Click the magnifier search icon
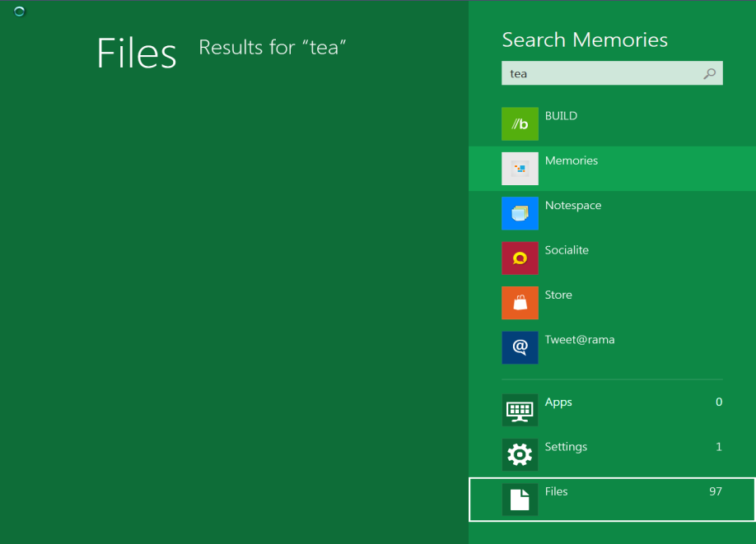This screenshot has height=544, width=756. 709,74
